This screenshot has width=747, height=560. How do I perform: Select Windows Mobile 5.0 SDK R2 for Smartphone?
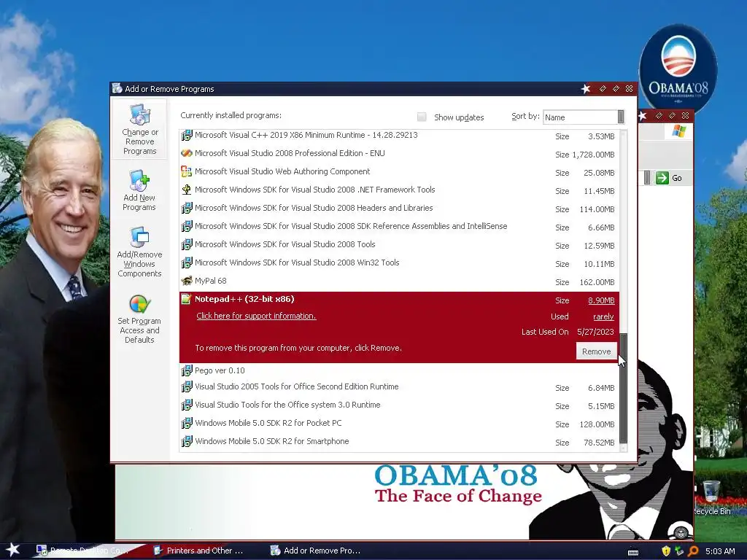tap(271, 441)
